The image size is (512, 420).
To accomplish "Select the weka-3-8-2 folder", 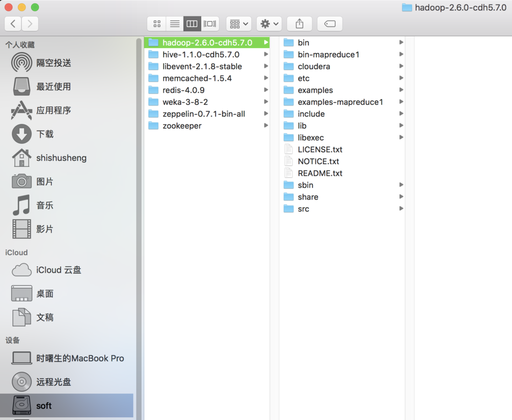I will (207, 102).
